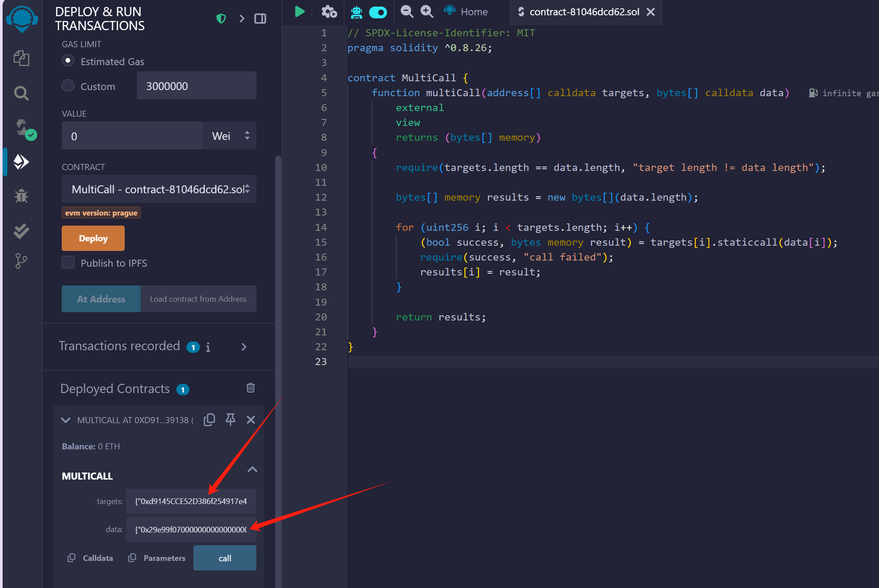Select the Deploy & Run sidebar icon
The image size is (879, 588).
pyautogui.click(x=21, y=162)
